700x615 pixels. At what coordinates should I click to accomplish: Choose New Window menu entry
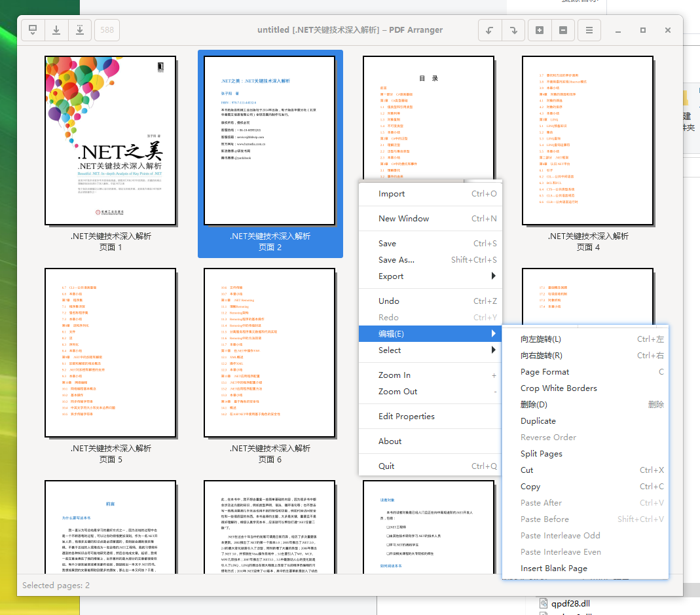pyautogui.click(x=430, y=218)
